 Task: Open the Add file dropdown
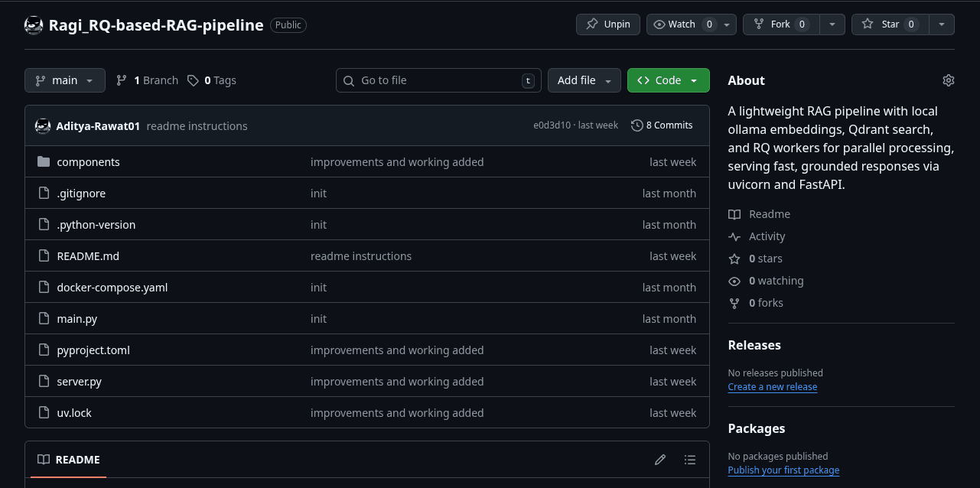[584, 80]
